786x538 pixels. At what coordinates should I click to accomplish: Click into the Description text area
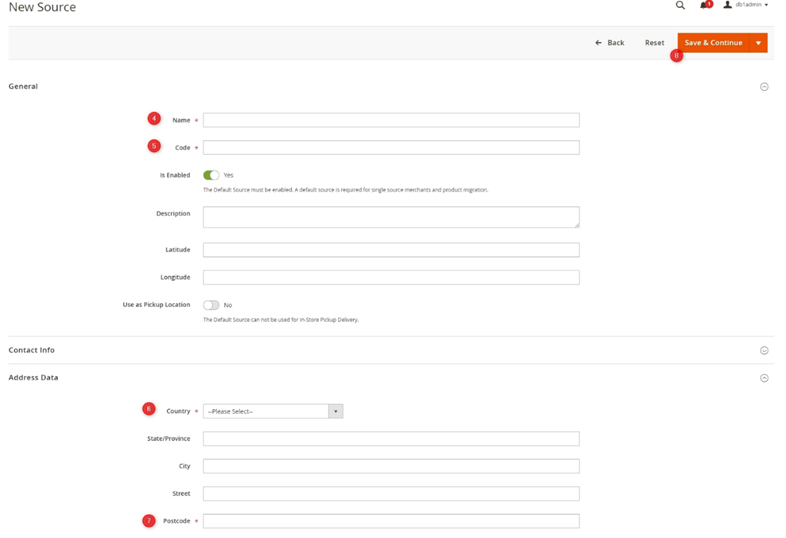pos(391,217)
